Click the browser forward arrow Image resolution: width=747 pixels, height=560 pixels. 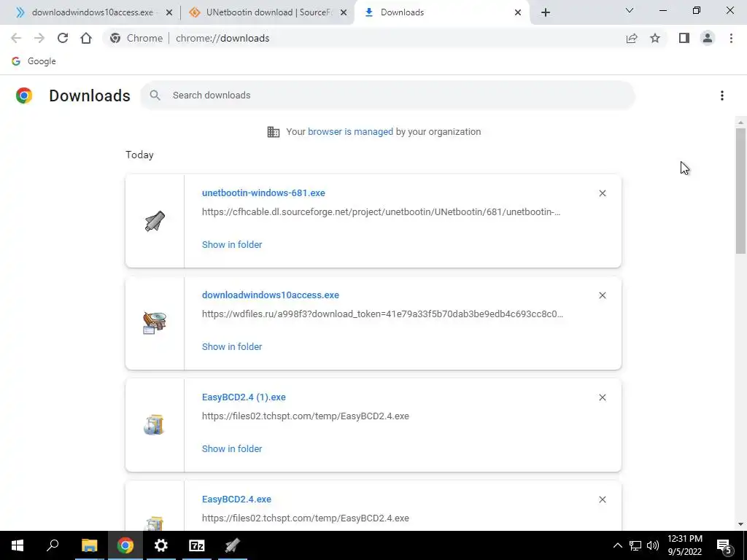(x=39, y=38)
